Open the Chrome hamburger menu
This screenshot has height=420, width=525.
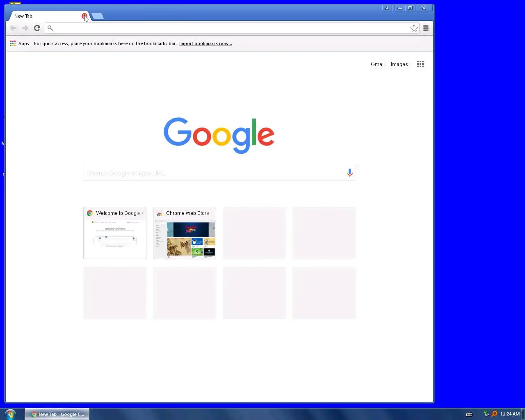click(x=426, y=28)
